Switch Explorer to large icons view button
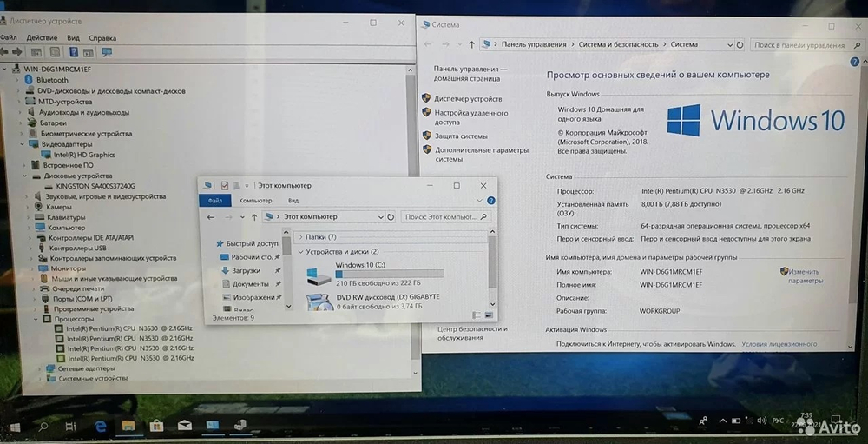This screenshot has width=868, height=444. (489, 315)
